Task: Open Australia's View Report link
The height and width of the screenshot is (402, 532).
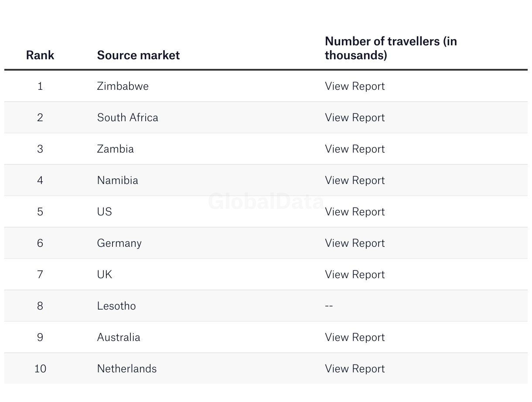Action: (355, 337)
